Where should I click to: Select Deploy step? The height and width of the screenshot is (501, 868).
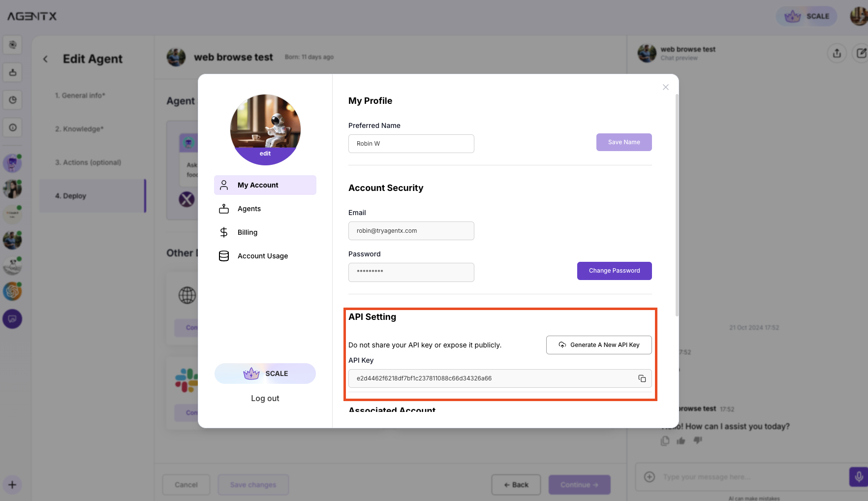[x=93, y=196]
